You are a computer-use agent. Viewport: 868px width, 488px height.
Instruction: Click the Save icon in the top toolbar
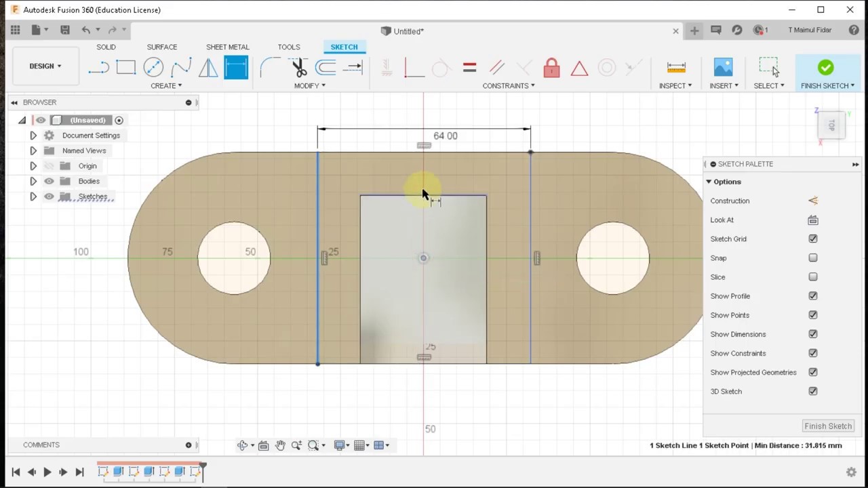coord(65,30)
